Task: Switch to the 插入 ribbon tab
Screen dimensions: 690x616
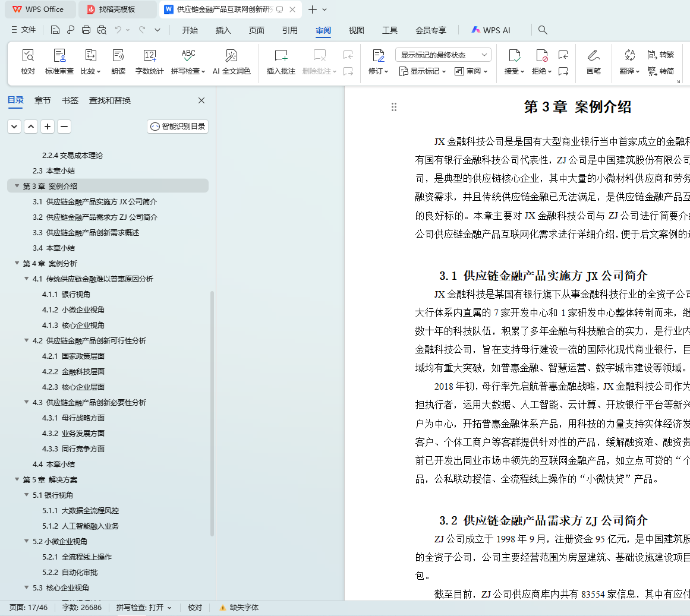Action: (x=223, y=30)
